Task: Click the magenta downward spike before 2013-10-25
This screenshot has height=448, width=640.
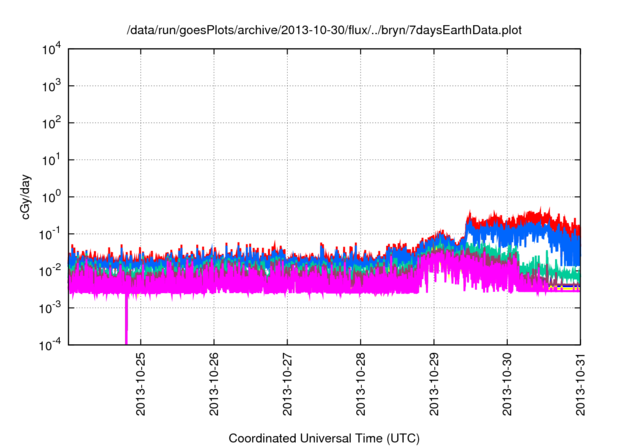Action: pyautogui.click(x=126, y=320)
